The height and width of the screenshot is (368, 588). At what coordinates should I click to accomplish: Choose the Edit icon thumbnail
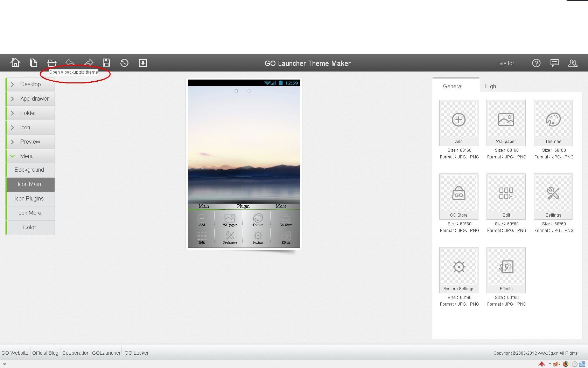[506, 197]
